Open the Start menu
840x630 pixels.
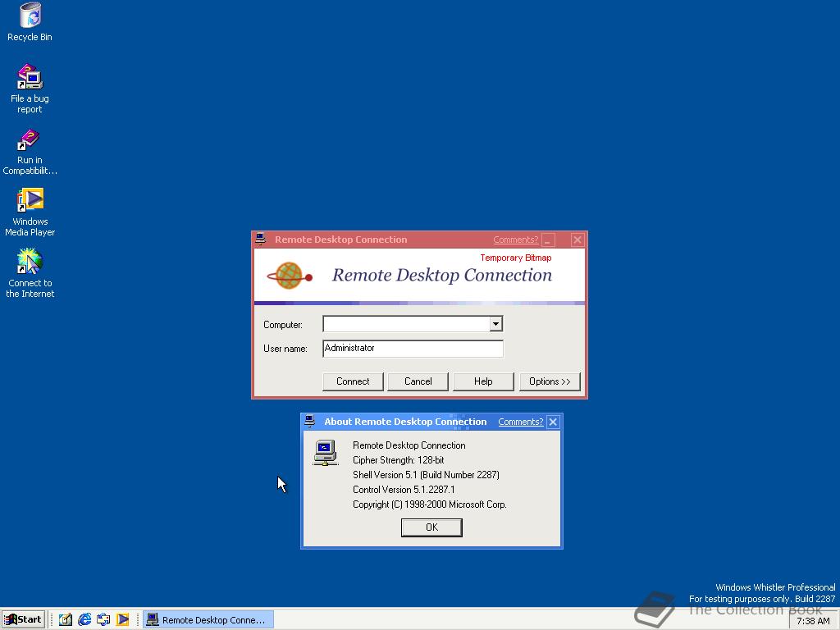click(23, 620)
